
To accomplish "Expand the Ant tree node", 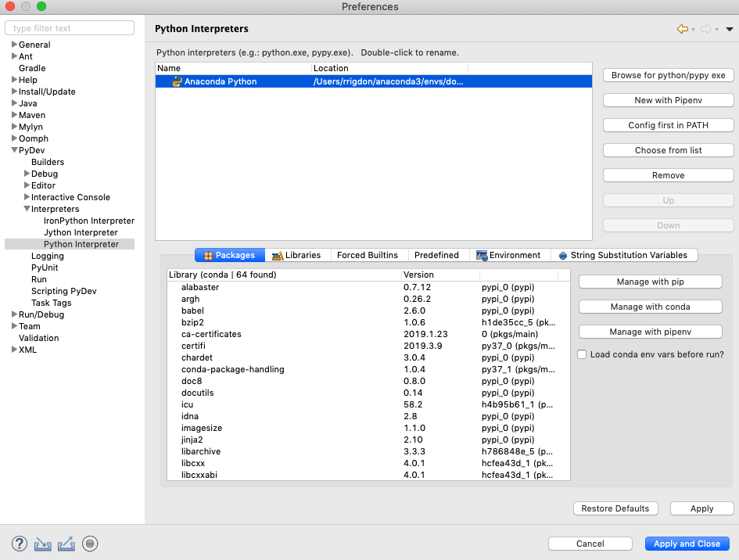I will click(x=14, y=56).
